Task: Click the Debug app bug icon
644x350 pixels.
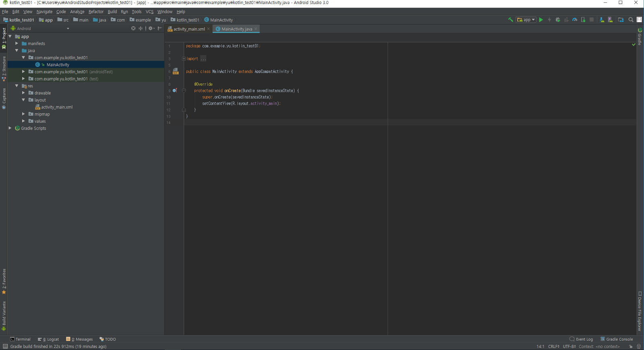Action: point(558,20)
